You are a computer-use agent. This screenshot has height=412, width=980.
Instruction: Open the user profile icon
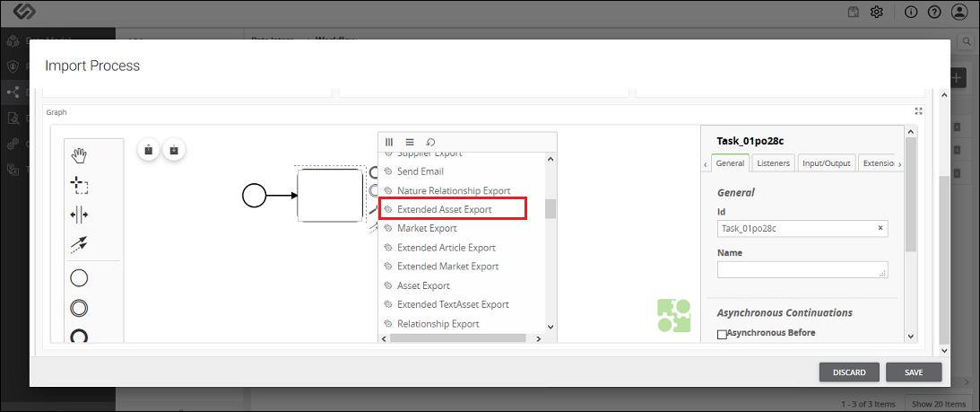(958, 12)
